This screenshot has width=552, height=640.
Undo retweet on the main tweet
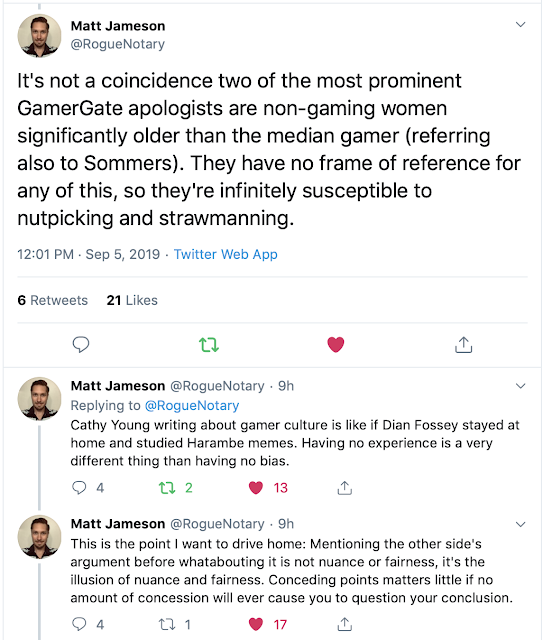(209, 345)
